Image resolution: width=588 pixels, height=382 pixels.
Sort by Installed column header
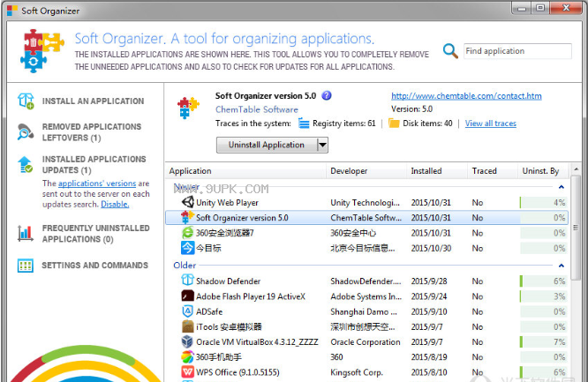point(437,171)
